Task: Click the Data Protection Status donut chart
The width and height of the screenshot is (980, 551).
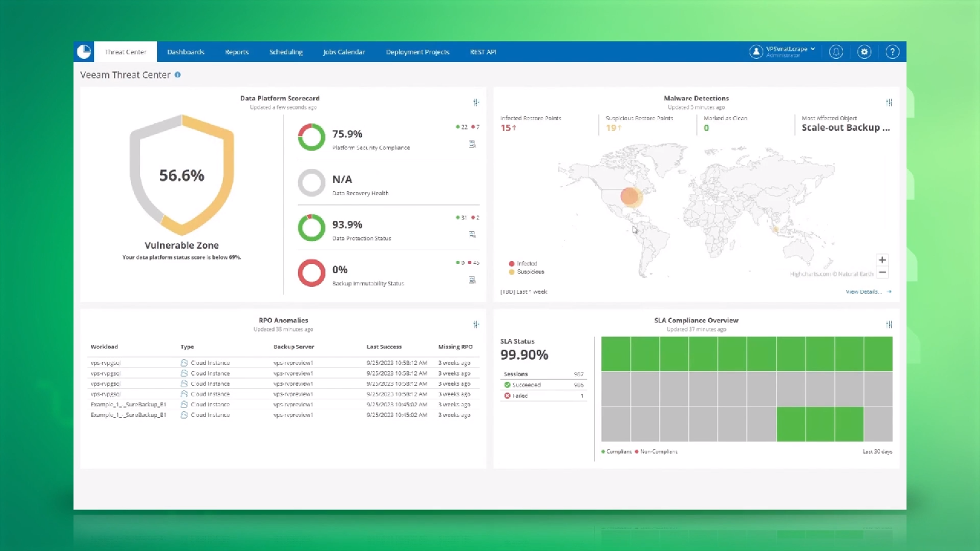Action: pos(312,228)
